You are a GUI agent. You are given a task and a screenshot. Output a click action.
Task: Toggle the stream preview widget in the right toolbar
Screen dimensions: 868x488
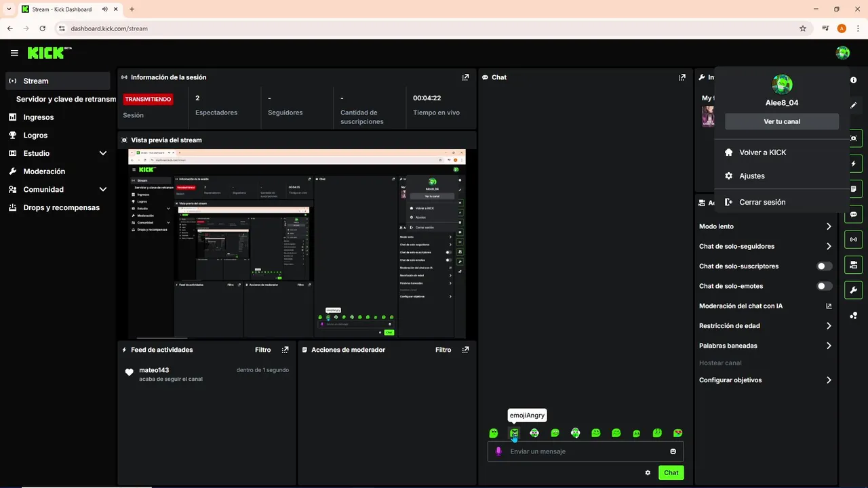pos(853,138)
